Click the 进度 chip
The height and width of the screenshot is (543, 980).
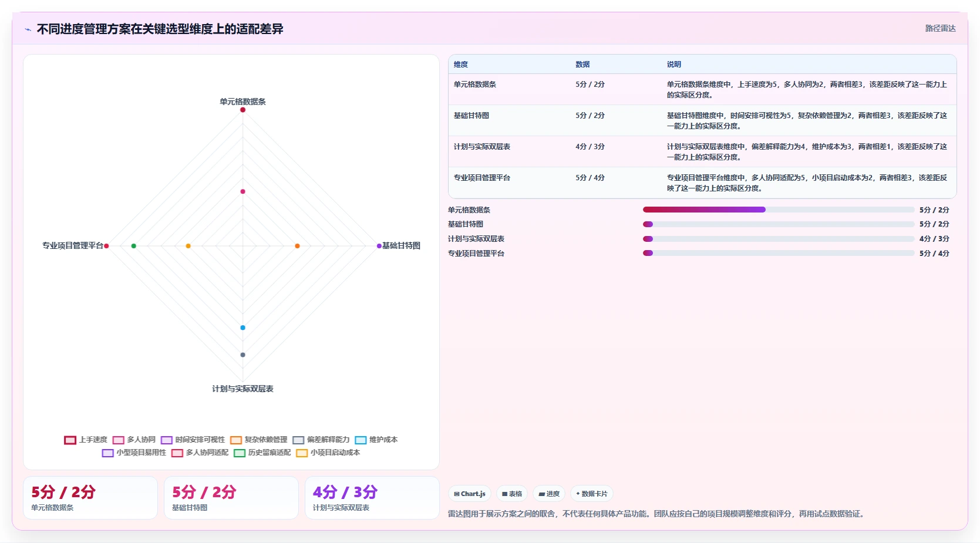pyautogui.click(x=549, y=494)
